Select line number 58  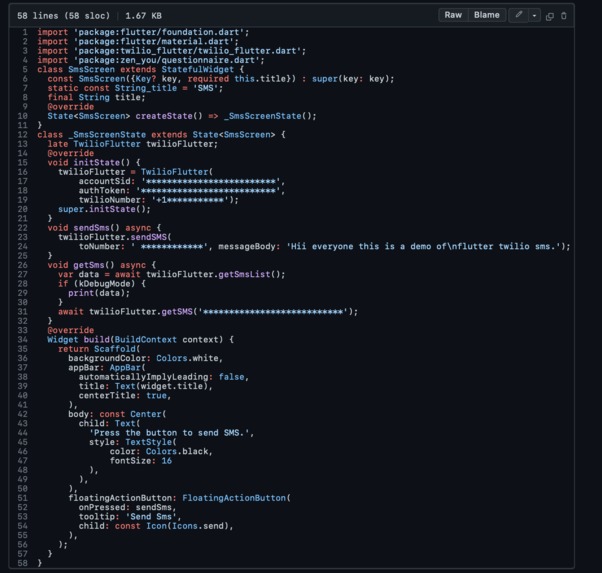pyautogui.click(x=22, y=563)
